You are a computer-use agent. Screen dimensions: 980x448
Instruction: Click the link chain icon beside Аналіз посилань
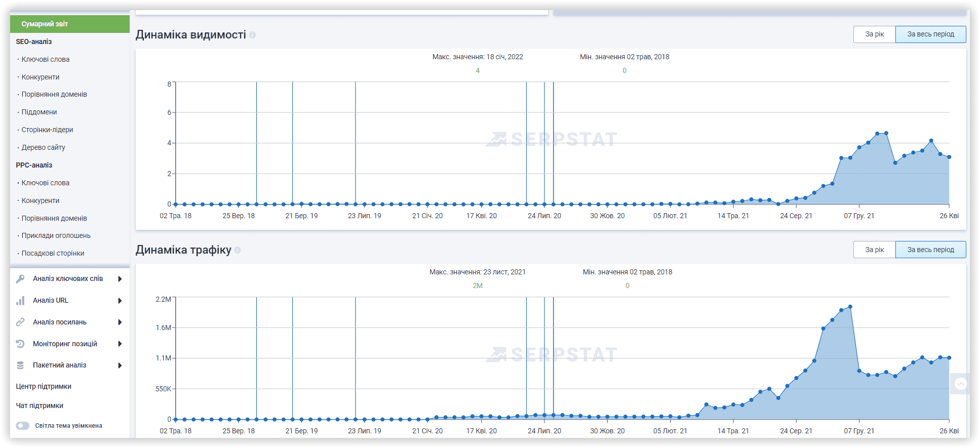[x=20, y=322]
